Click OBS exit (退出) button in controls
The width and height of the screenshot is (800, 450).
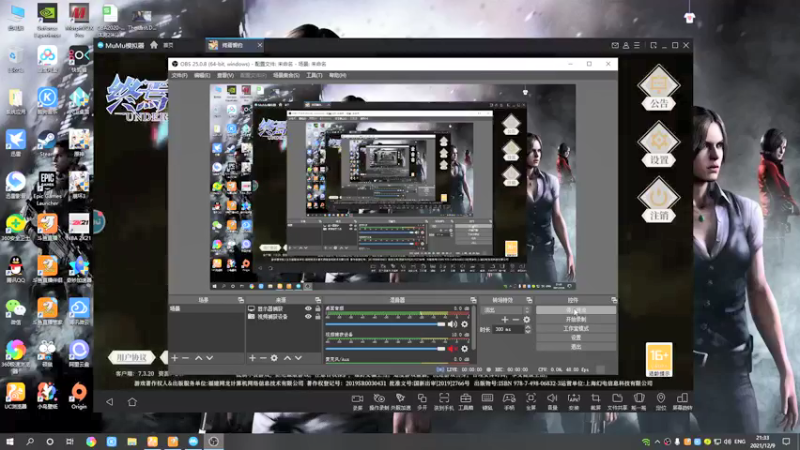coord(576,347)
